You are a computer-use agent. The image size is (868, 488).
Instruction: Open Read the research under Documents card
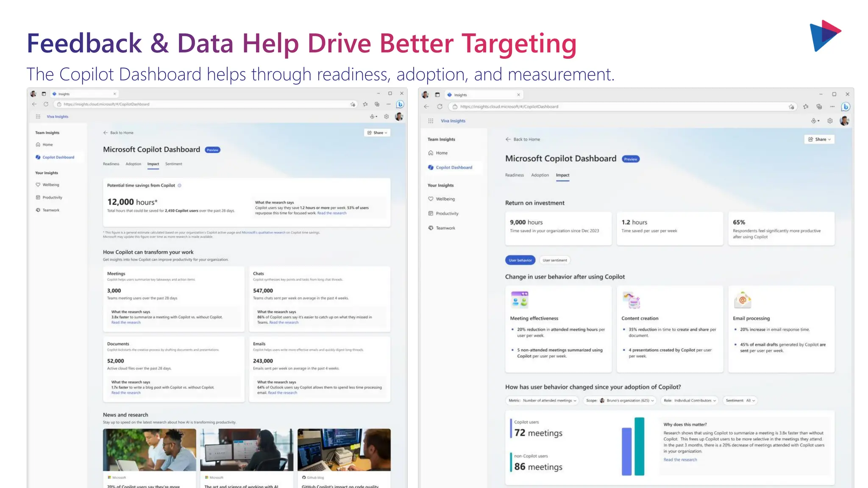pos(126,393)
